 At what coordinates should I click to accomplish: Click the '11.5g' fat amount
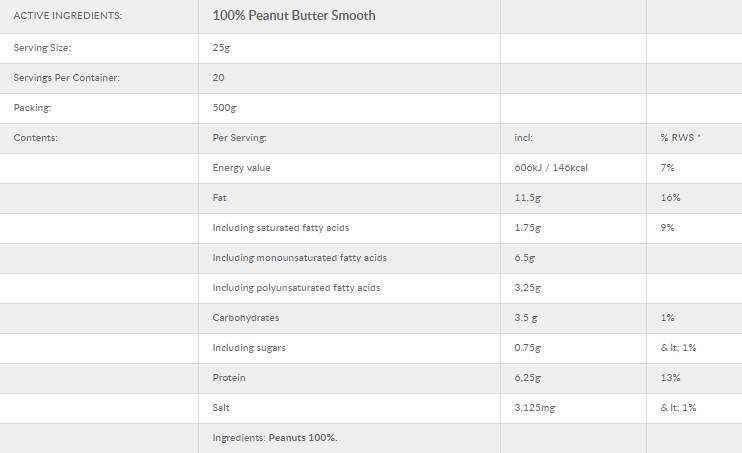coord(527,198)
